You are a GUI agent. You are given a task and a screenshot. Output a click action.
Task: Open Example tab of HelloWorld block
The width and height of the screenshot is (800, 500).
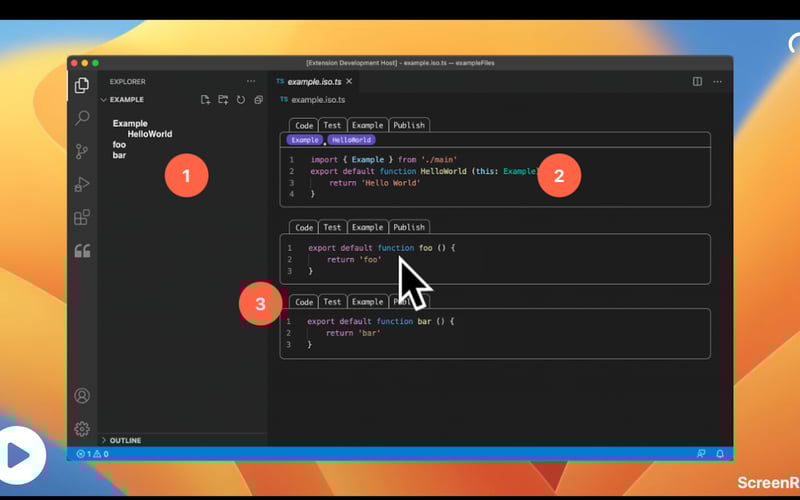(367, 125)
